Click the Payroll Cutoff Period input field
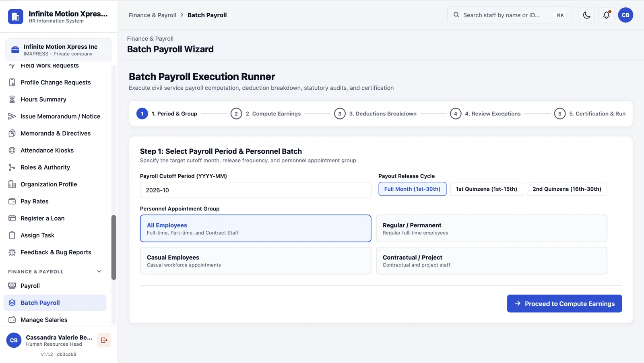Viewport: 644px width, 363px height. (256, 190)
